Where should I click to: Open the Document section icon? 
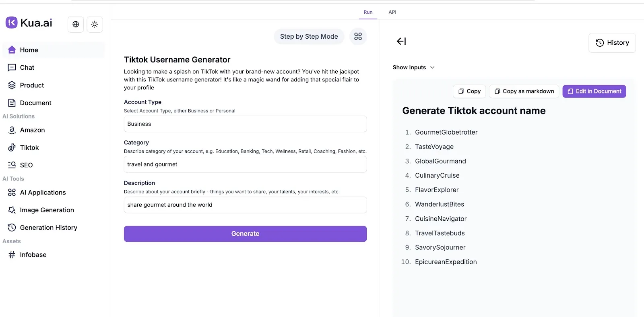(12, 103)
